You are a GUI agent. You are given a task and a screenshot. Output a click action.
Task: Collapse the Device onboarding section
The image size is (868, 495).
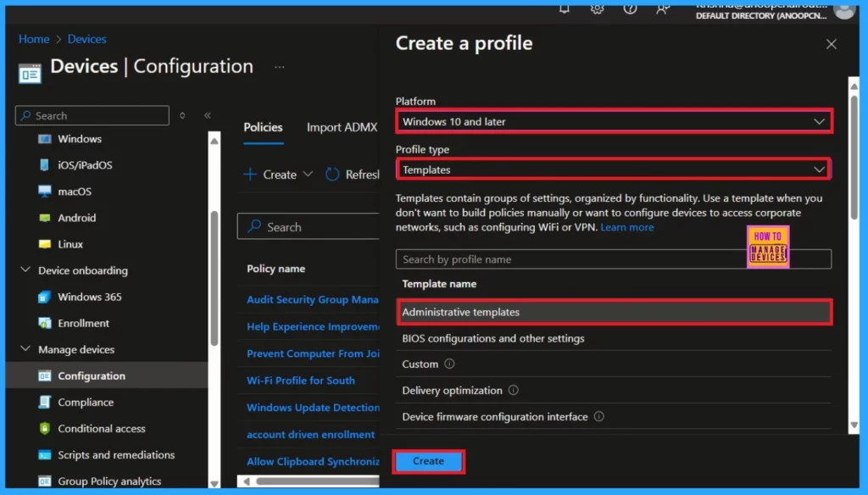(25, 270)
